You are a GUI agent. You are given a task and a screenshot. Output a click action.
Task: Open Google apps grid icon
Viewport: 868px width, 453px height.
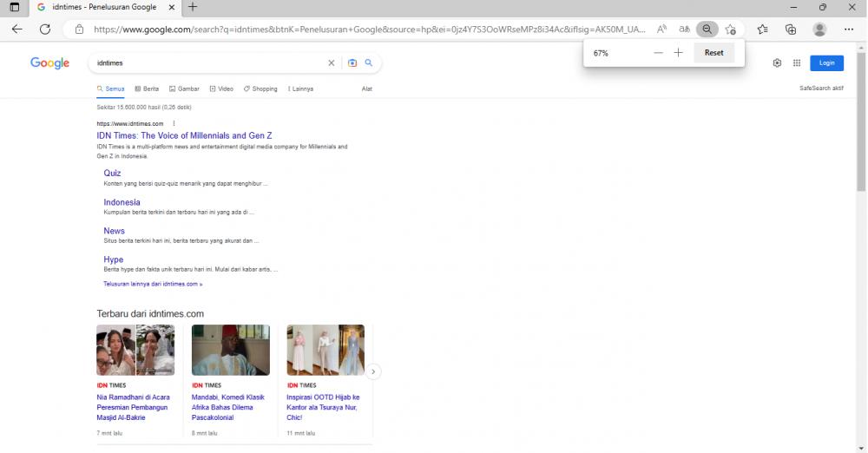coord(797,63)
